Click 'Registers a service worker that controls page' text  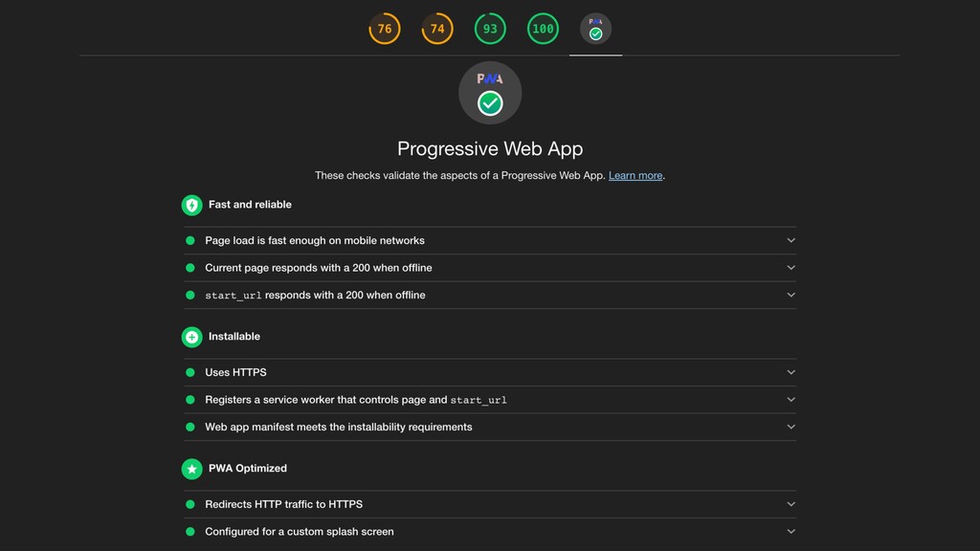point(356,400)
